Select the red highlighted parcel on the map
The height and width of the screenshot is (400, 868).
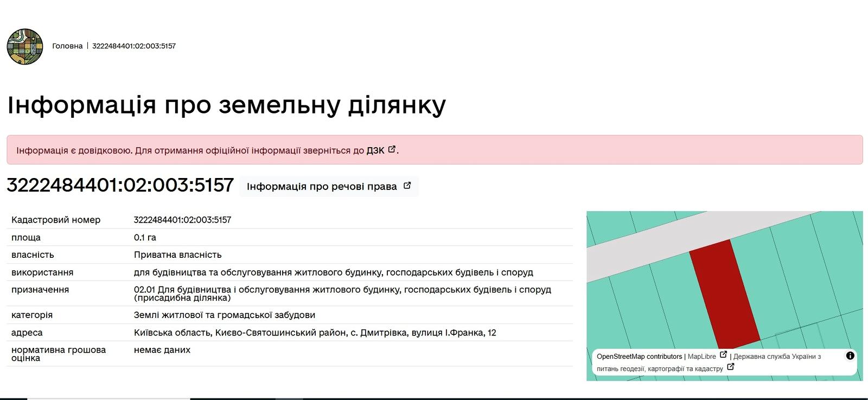tap(725, 293)
